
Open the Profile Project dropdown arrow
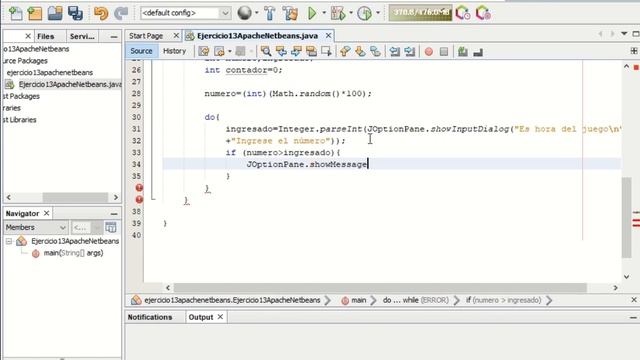click(x=378, y=13)
